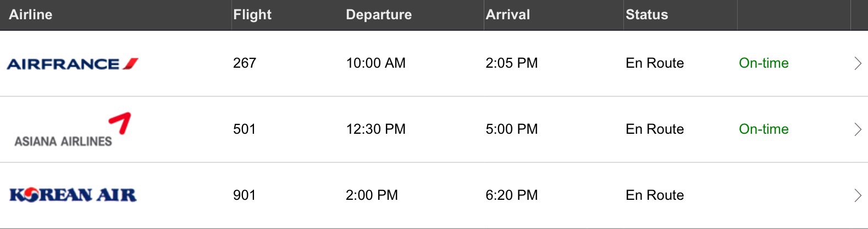The image size is (868, 229).
Task: Select flight number 501
Action: [x=245, y=129]
